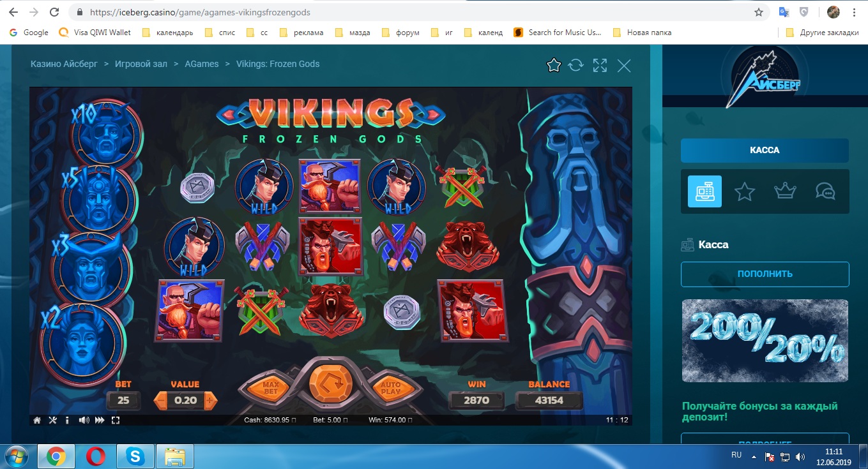Reload the game with refresh arrows icon
The width and height of the screenshot is (868, 469).
[576, 65]
